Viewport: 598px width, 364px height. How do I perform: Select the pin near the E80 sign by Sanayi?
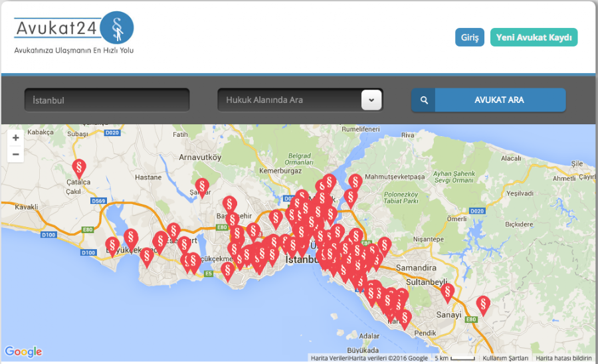483,304
